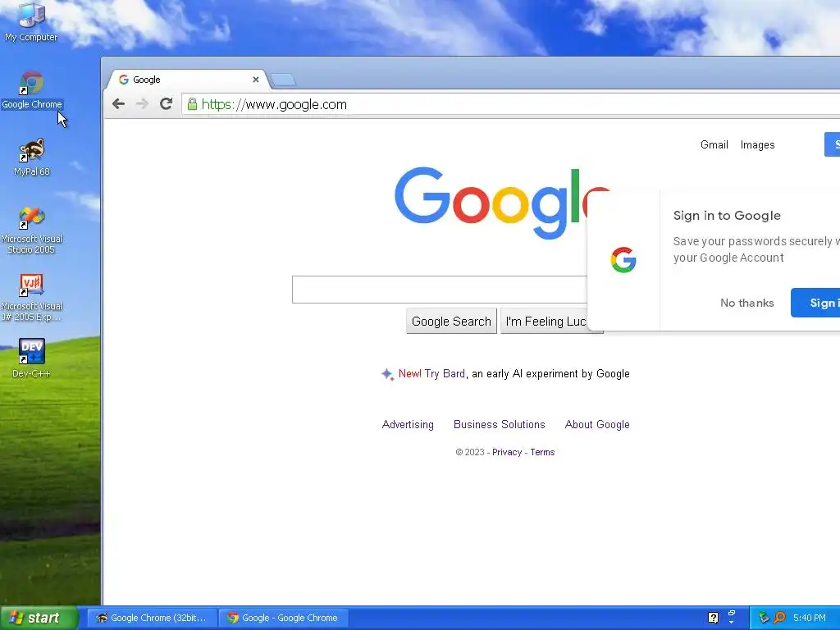
Task: Switch to Google Chrome (32bit... taskbar item
Action: [152, 618]
